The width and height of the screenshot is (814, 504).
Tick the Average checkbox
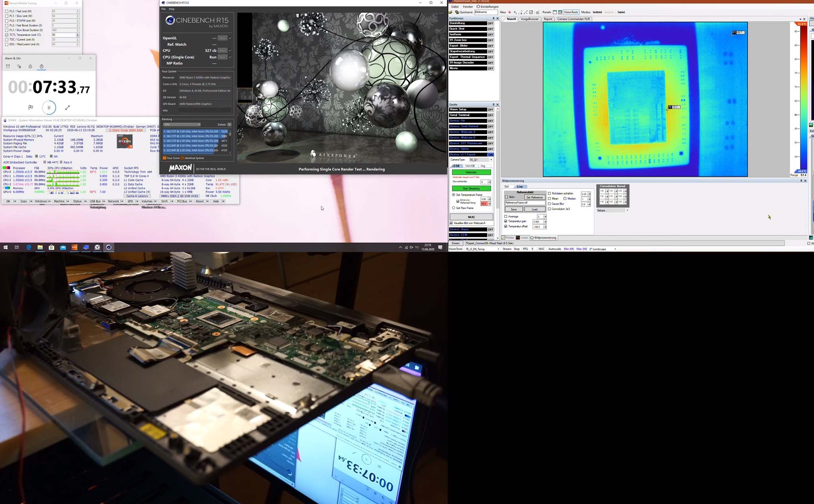pyautogui.click(x=506, y=216)
